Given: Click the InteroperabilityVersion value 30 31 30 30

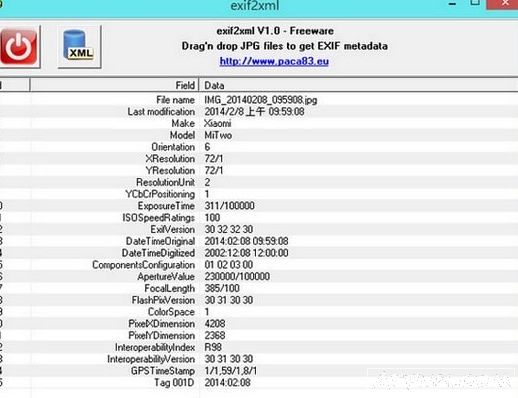Looking at the screenshot, I should (229, 359).
